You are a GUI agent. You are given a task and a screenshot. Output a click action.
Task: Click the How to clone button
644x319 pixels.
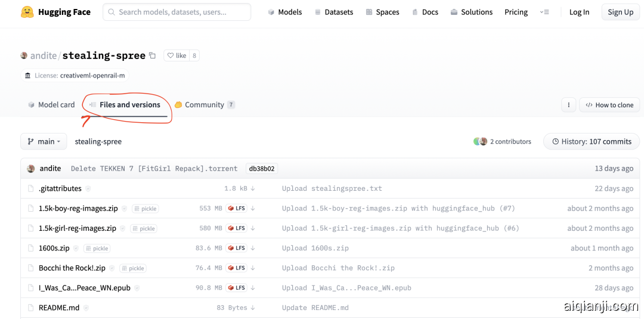[x=609, y=105]
